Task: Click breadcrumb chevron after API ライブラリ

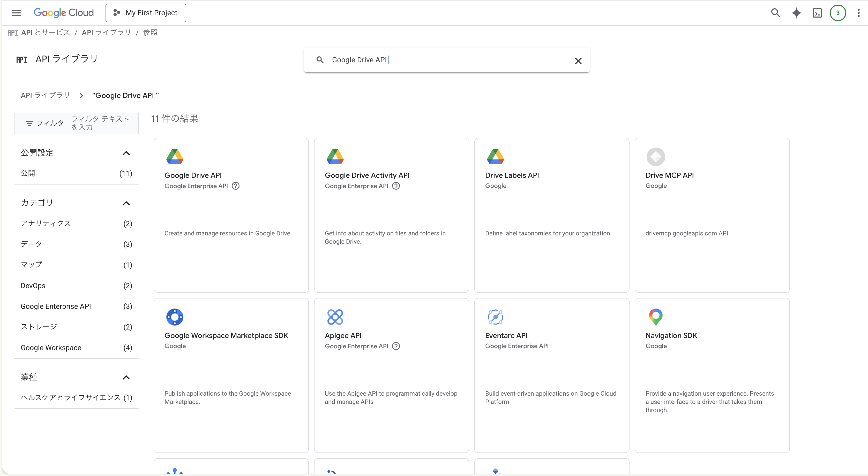Action: pyautogui.click(x=81, y=96)
